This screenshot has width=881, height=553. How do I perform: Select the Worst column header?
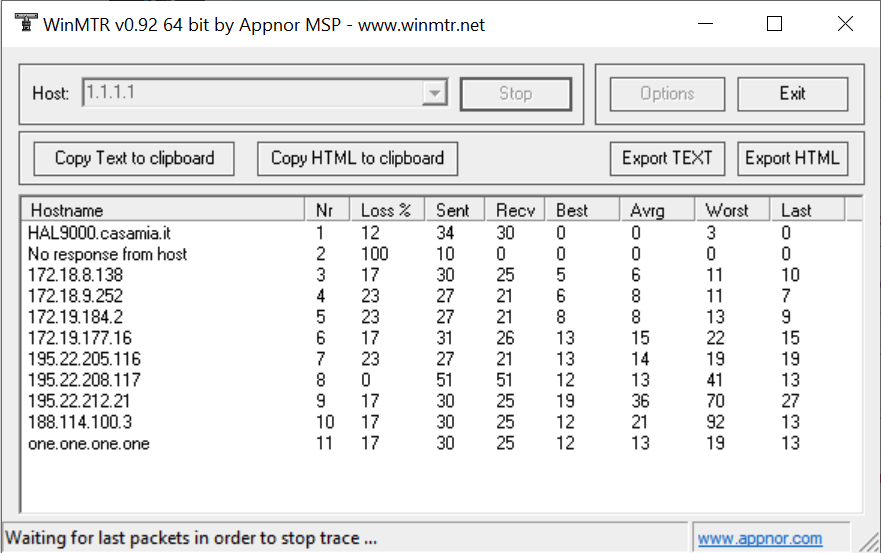click(x=732, y=210)
